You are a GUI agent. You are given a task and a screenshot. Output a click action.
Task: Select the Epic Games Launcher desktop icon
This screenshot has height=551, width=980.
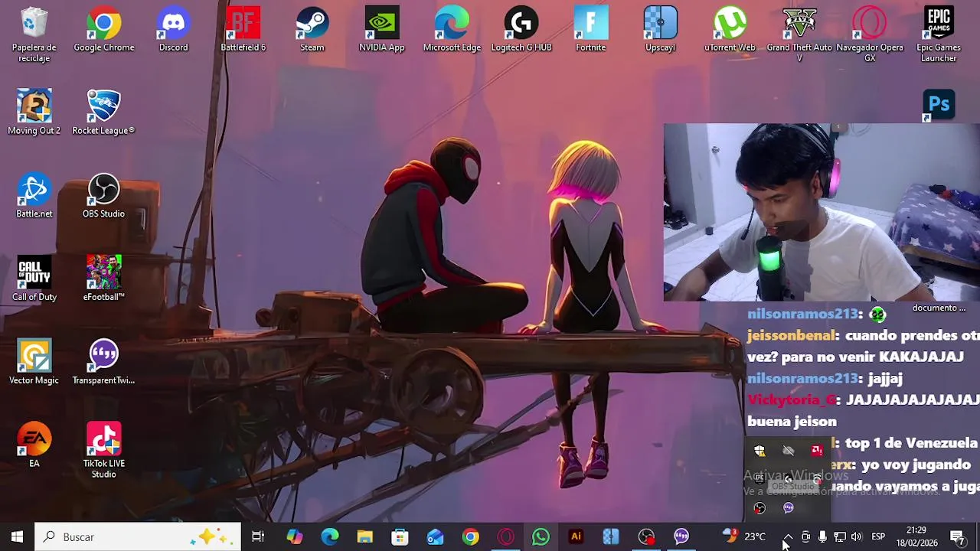pyautogui.click(x=939, y=34)
